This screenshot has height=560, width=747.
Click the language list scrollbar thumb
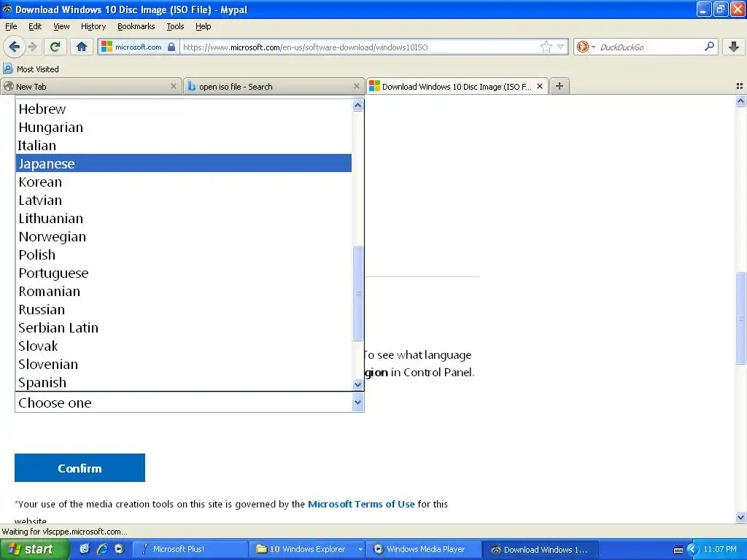[357, 293]
